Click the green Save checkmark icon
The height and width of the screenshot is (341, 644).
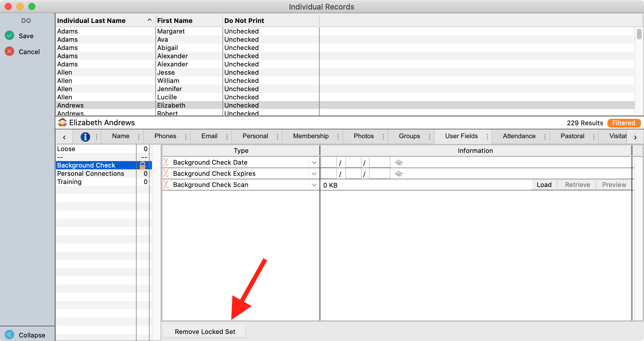coord(9,36)
